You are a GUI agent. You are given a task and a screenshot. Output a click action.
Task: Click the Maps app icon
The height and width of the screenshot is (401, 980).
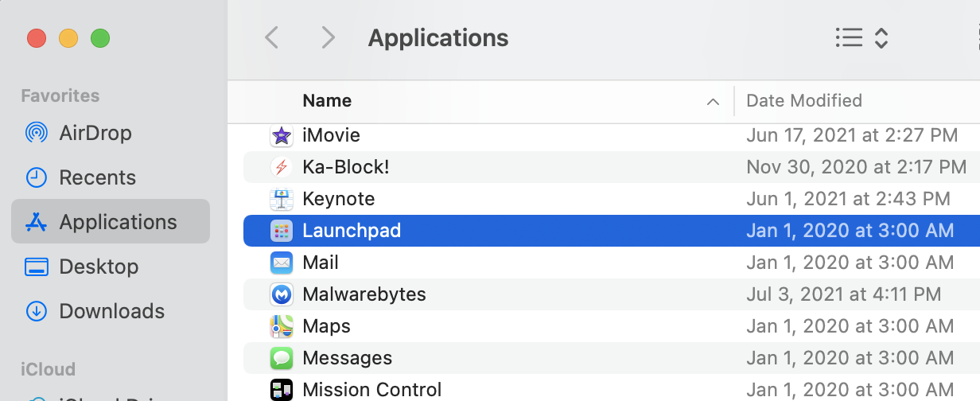click(282, 326)
